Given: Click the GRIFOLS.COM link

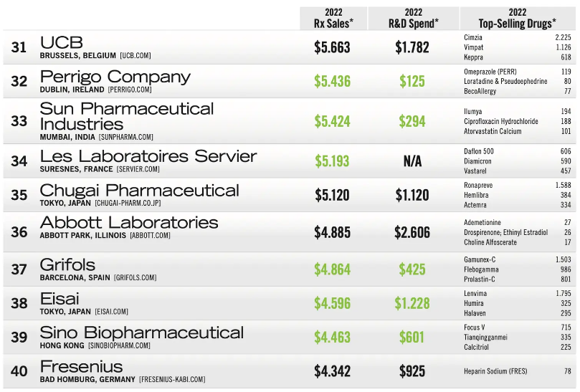Looking at the screenshot, I should (x=135, y=277).
